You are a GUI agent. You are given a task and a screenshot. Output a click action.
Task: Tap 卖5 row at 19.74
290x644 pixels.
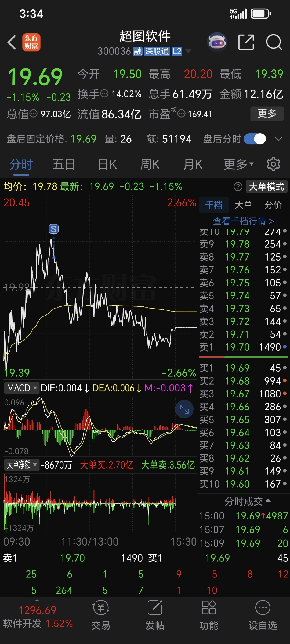(x=243, y=296)
